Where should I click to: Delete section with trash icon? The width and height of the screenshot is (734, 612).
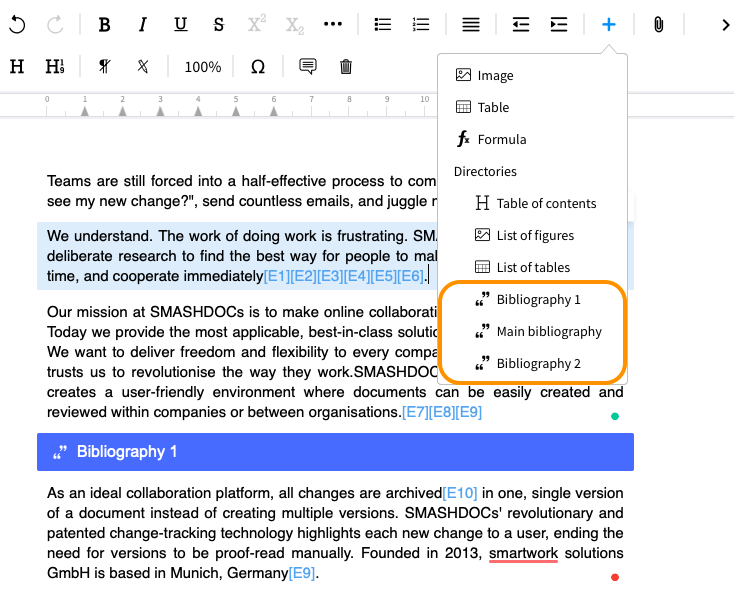coord(346,66)
